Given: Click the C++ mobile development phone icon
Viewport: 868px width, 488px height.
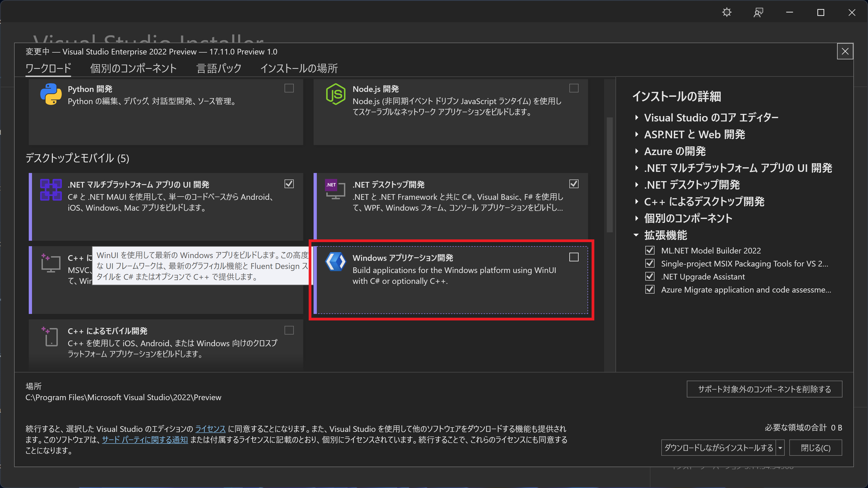Looking at the screenshot, I should pos(50,336).
